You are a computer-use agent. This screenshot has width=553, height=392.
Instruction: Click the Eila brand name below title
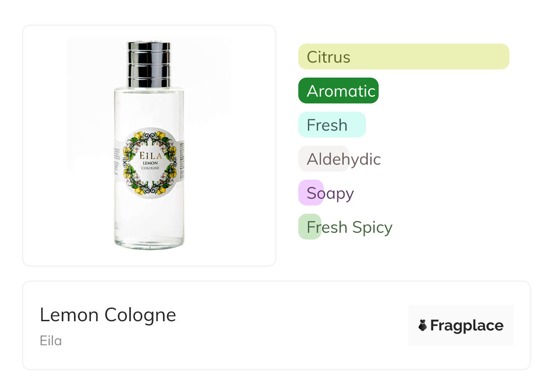(50, 340)
